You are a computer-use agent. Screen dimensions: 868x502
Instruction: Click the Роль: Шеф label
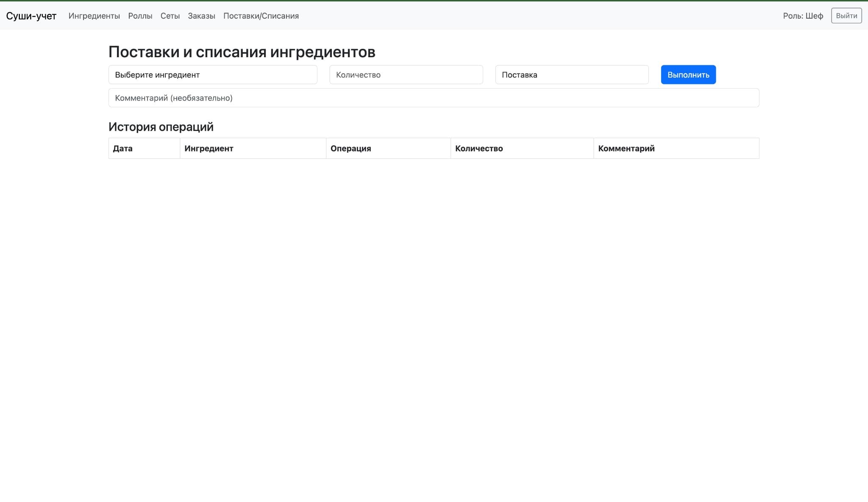coord(803,16)
